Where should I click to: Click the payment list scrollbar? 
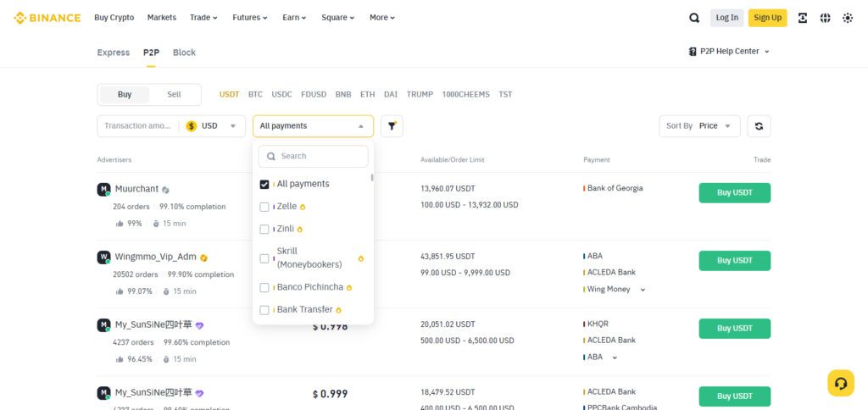pyautogui.click(x=372, y=178)
